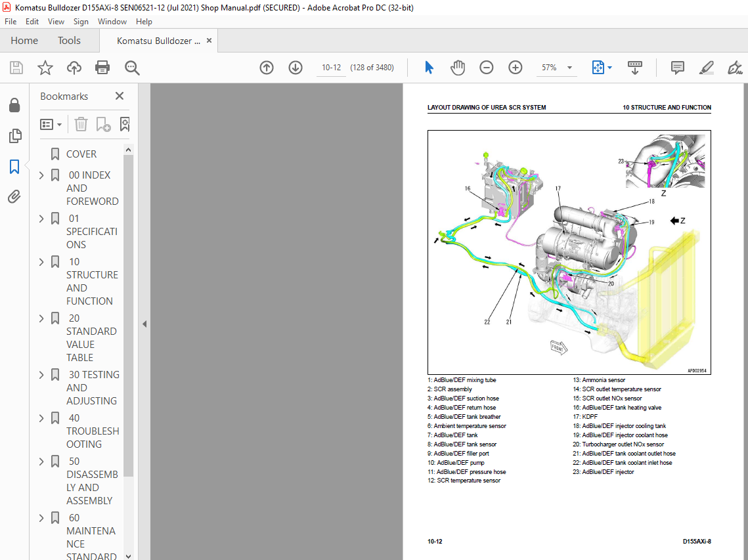Viewport: 748px width, 560px height.
Task: Open the Window menu
Action: [112, 22]
